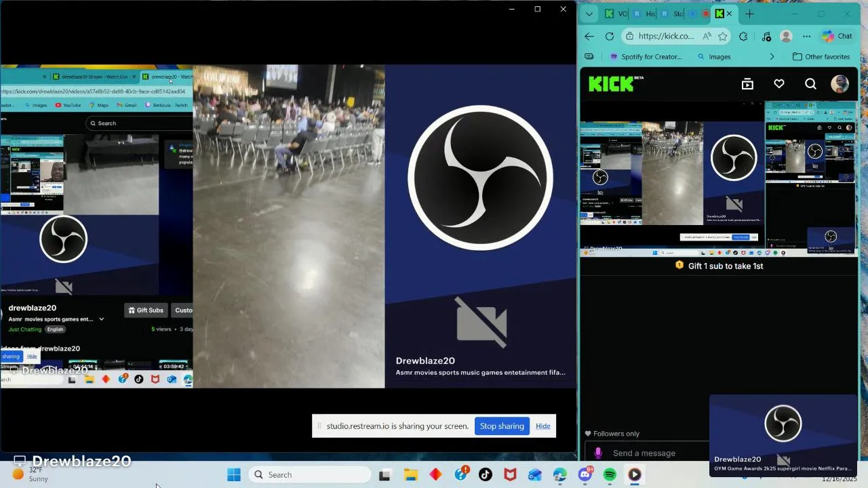
Task: Open Outlook from taskbar
Action: 535,474
